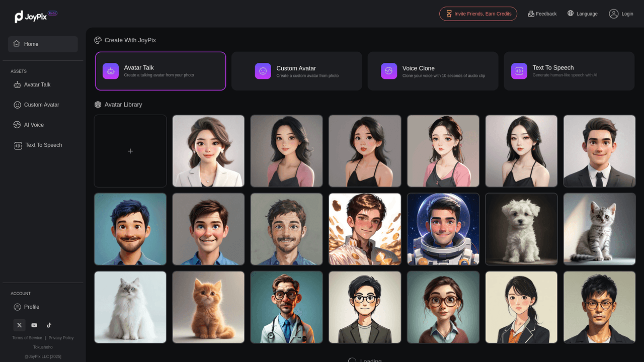Click the AI Voice waveform icon in sidebar
Viewport: 644px width, 362px height.
(18, 125)
